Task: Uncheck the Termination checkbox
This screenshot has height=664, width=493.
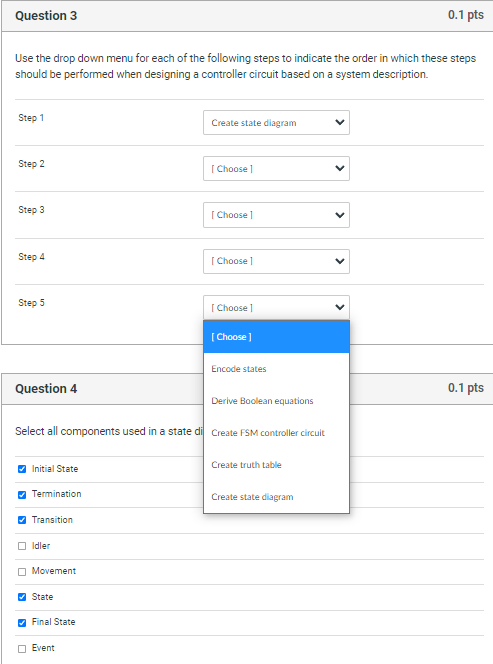Action: point(22,495)
